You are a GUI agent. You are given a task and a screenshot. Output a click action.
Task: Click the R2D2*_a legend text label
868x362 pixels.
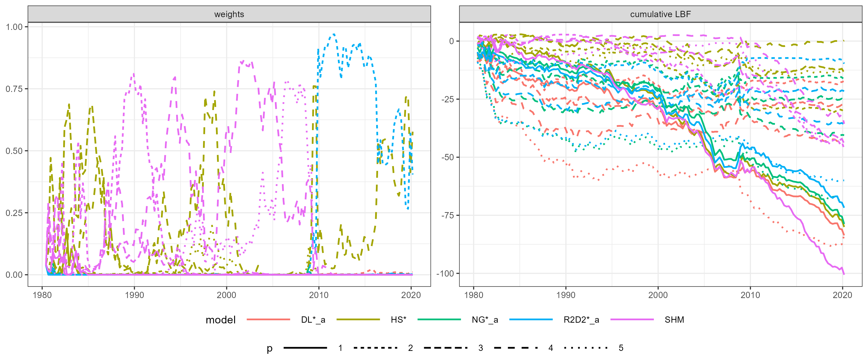581,320
